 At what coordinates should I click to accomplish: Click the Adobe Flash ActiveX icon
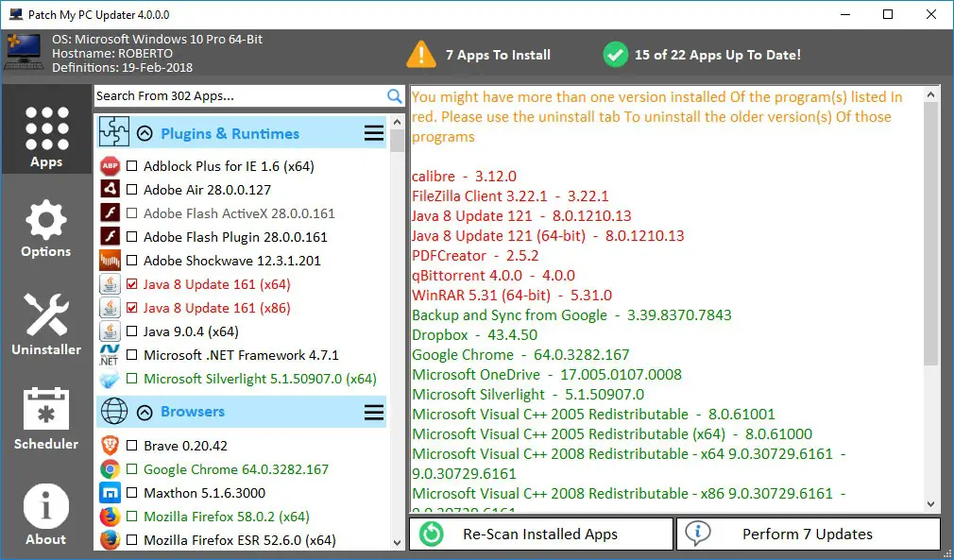coord(111,212)
